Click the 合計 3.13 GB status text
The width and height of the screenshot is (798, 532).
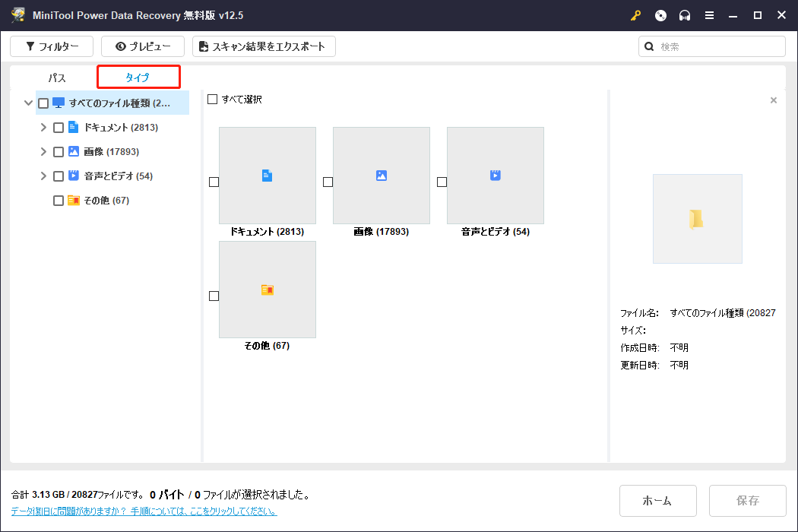[78, 494]
